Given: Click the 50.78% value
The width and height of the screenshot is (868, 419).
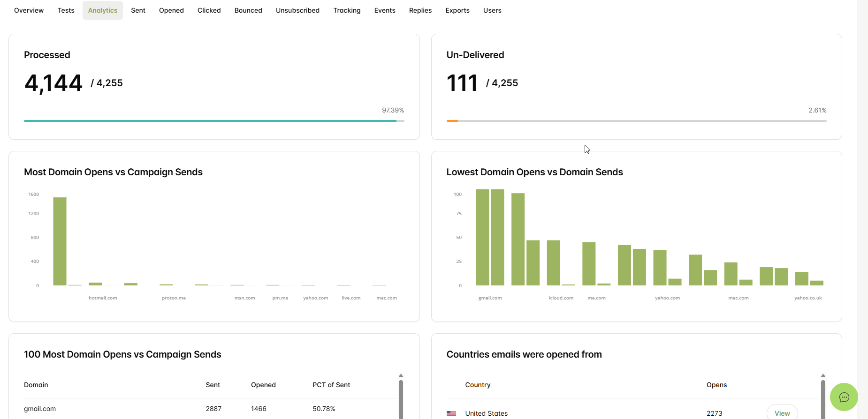Looking at the screenshot, I should (x=324, y=409).
